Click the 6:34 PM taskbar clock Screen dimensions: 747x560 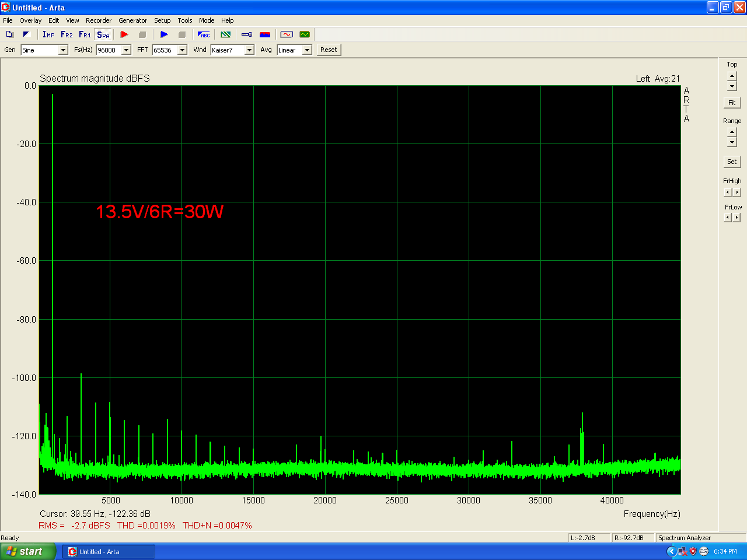(x=725, y=551)
